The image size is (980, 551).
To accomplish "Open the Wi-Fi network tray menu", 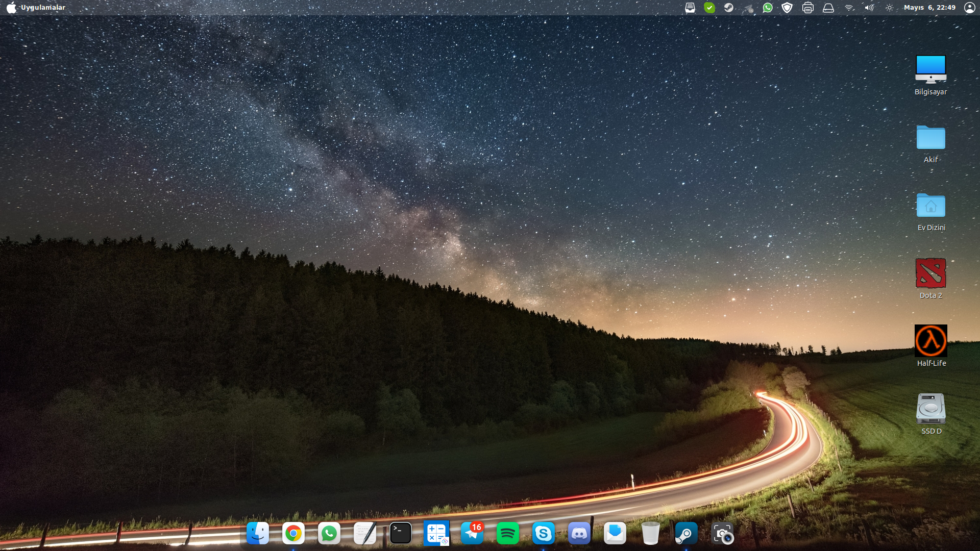I will click(x=849, y=8).
